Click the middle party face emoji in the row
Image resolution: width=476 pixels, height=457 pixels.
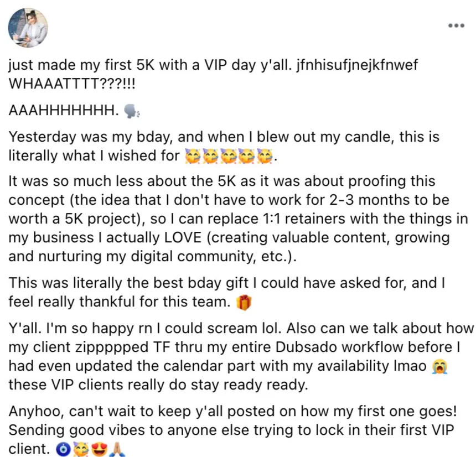(228, 156)
